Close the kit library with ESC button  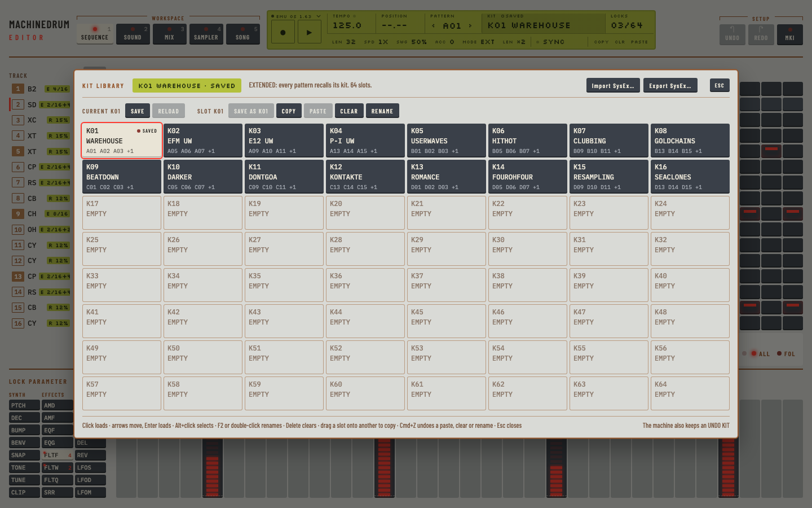click(720, 85)
